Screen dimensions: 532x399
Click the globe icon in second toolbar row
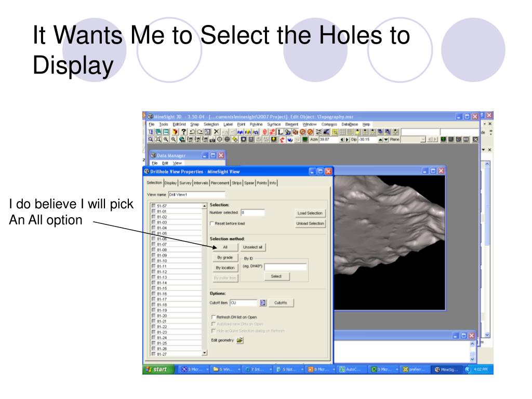pyautogui.click(x=181, y=139)
